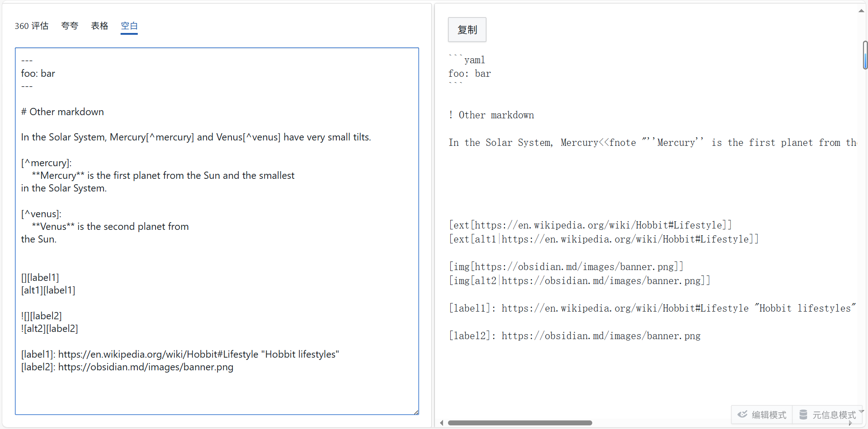Click the 'foo: bar' line in source editor

click(38, 73)
